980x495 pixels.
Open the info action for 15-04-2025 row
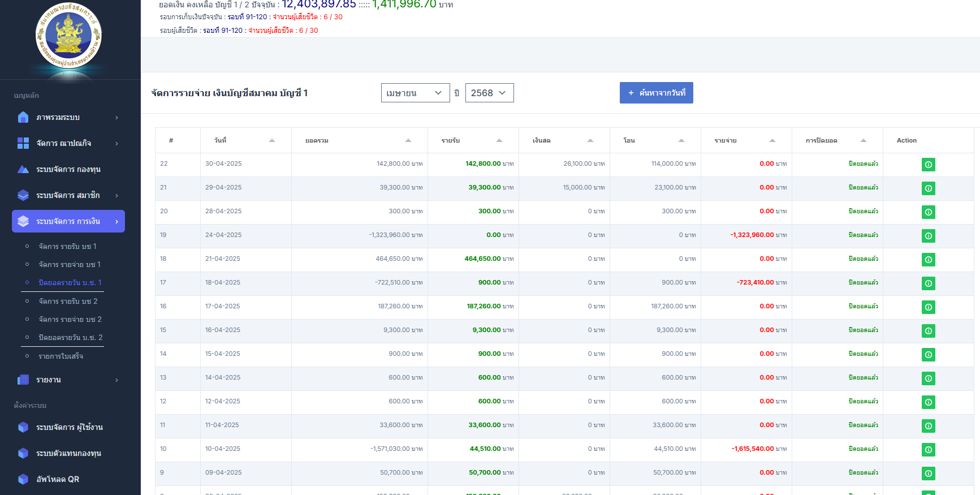click(x=928, y=355)
